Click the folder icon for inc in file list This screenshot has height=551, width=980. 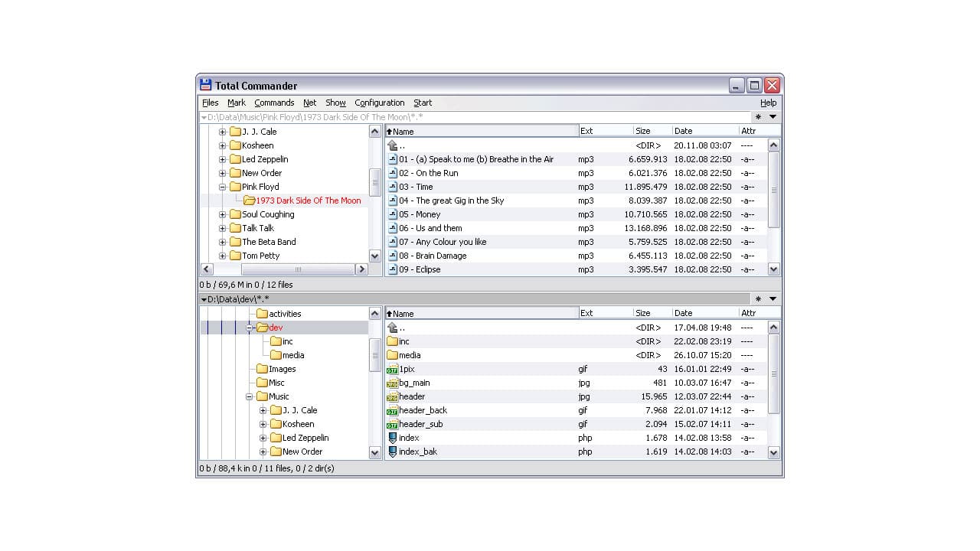393,341
